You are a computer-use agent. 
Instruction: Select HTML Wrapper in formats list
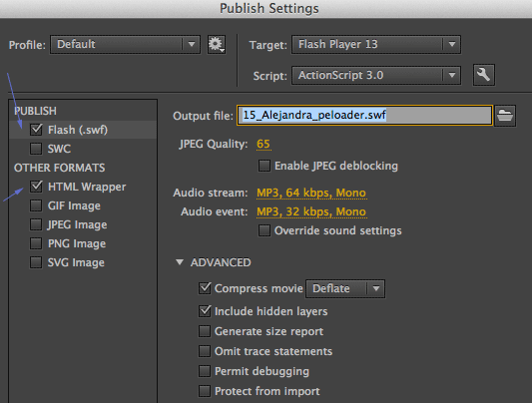tap(87, 187)
